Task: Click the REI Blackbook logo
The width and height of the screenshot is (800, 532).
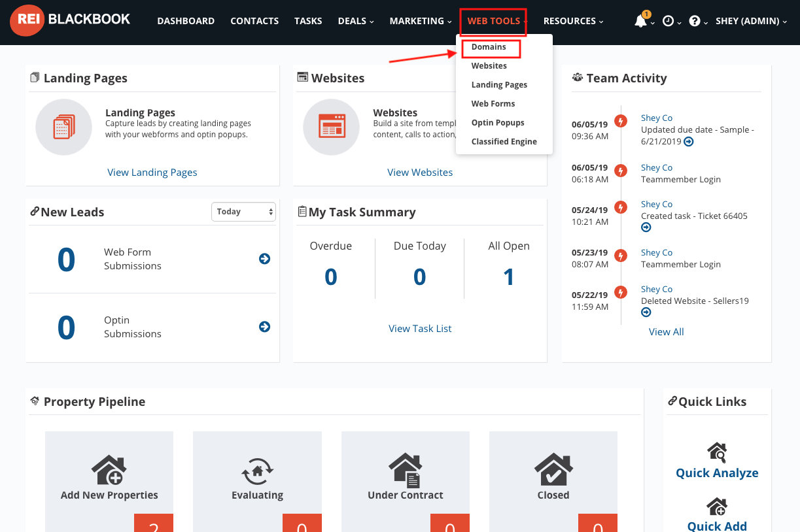Action: click(x=71, y=21)
